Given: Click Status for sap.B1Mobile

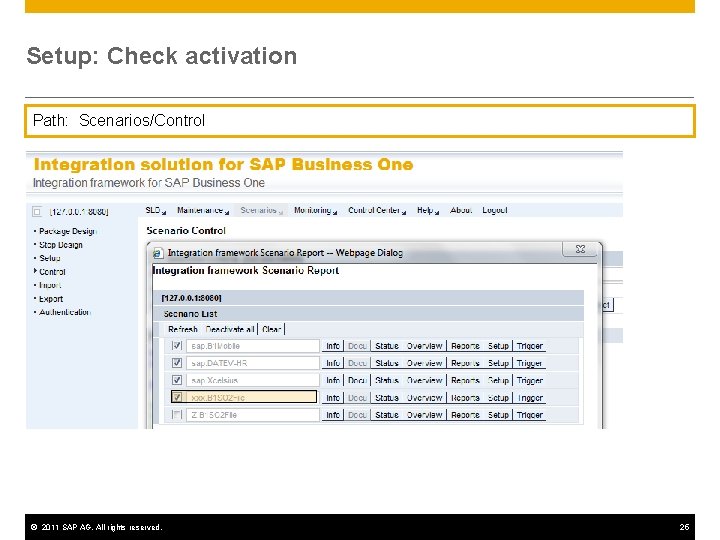Looking at the screenshot, I should click(387, 346).
